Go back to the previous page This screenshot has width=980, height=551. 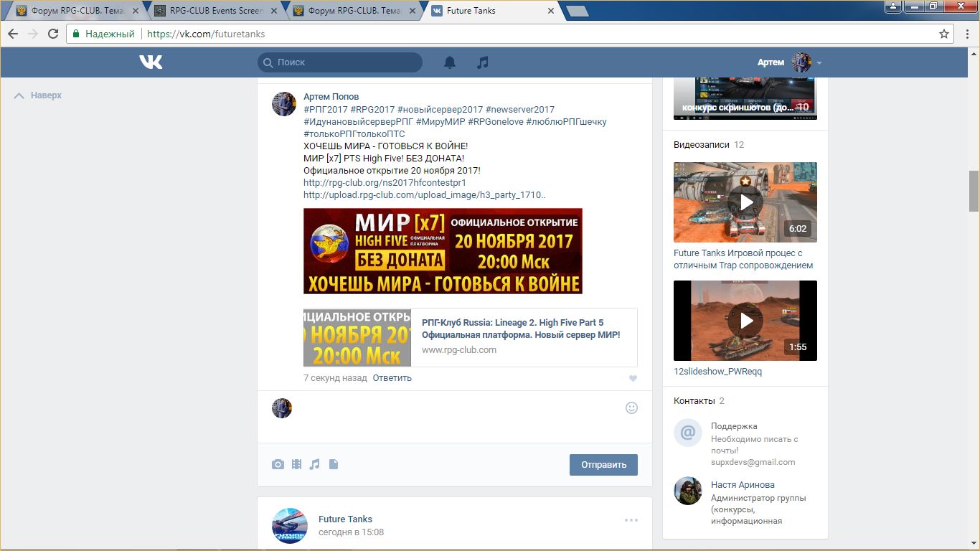point(13,34)
